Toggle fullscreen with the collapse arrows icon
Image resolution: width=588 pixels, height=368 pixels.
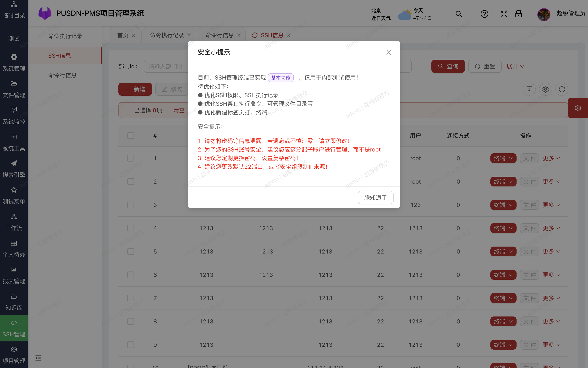(x=504, y=14)
